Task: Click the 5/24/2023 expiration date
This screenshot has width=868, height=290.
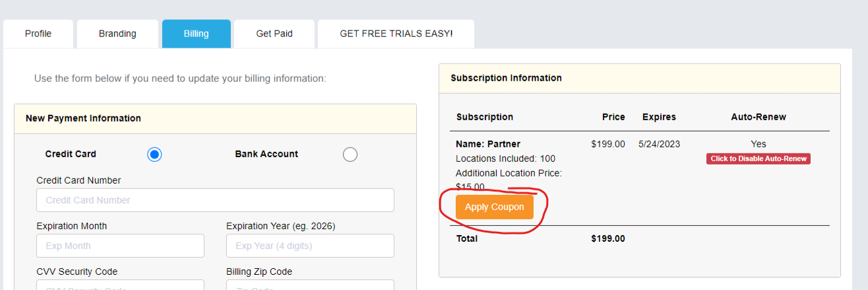Action: [659, 144]
